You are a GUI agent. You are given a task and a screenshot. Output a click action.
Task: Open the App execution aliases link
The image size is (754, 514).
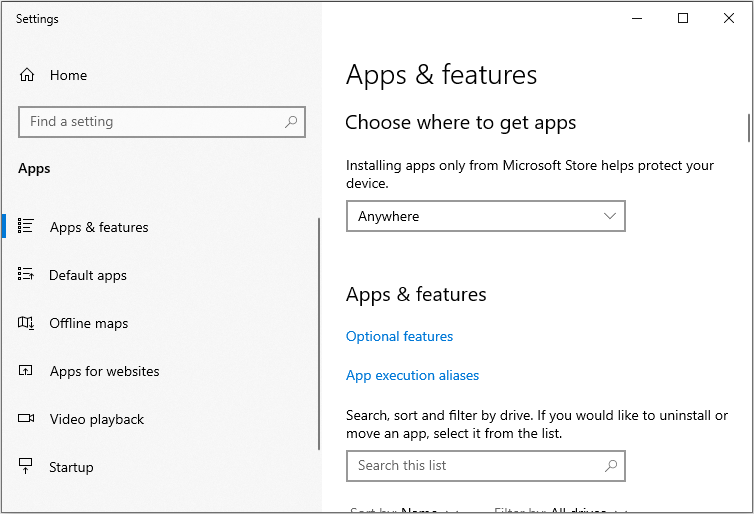pos(412,376)
